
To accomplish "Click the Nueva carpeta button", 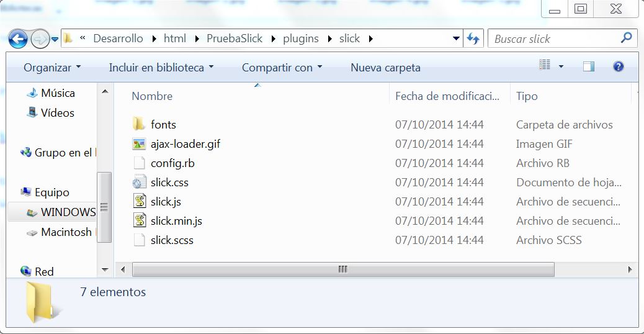I will pos(385,68).
